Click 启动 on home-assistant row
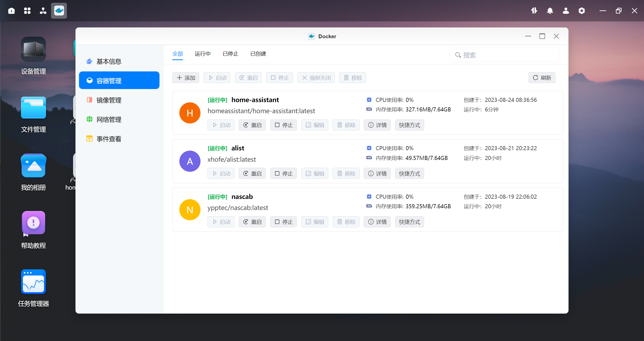644x341 pixels. pos(221,125)
